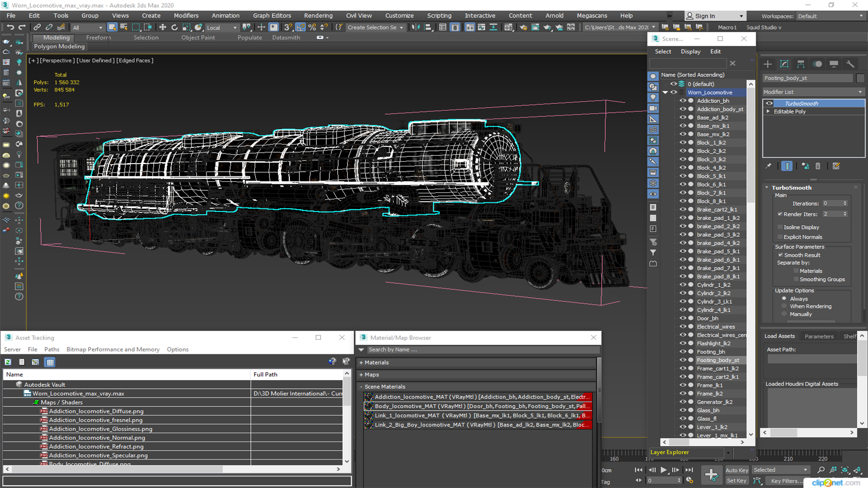Hide the Addiction_bh object via eye icon
The image size is (868, 488).
(683, 101)
